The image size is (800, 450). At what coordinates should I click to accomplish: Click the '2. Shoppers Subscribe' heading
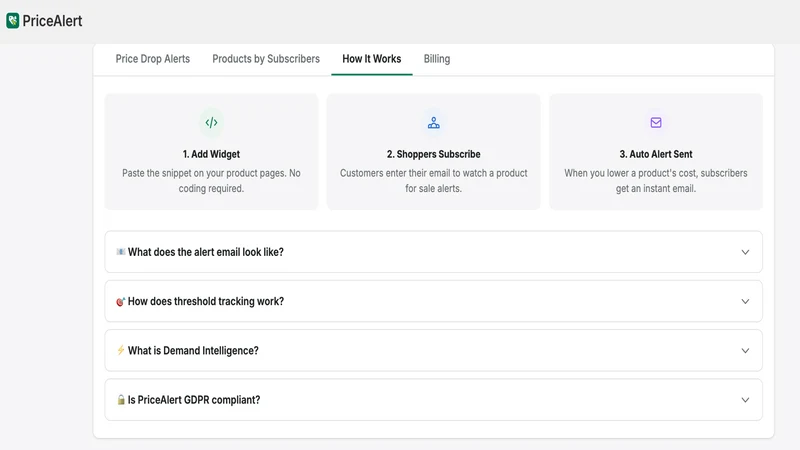click(434, 154)
